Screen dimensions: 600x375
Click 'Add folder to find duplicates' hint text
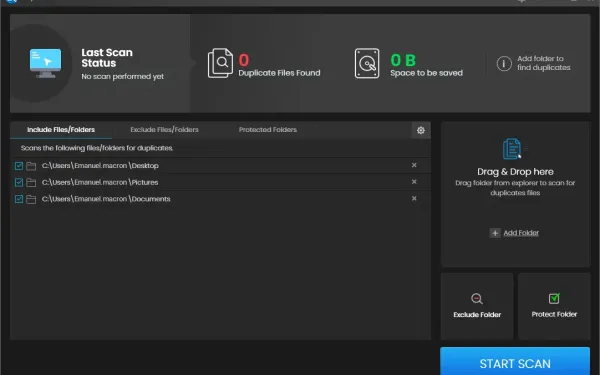[x=543, y=63]
